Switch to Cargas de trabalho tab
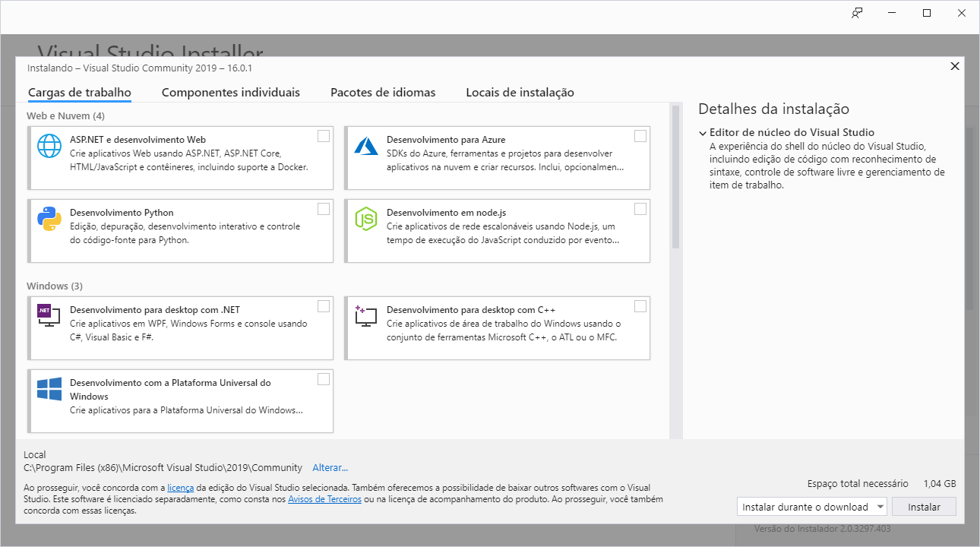The image size is (980, 547). pyautogui.click(x=80, y=93)
